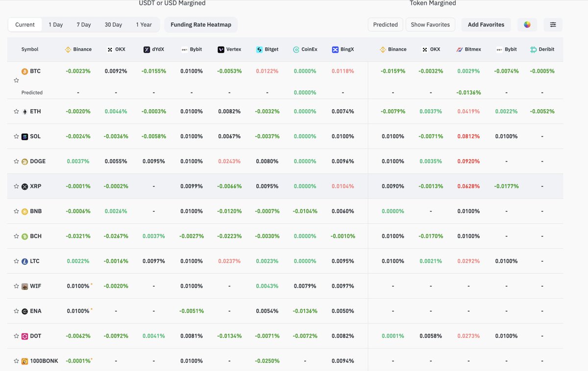Click Show Favorites button
588x371 pixels.
[x=431, y=25]
